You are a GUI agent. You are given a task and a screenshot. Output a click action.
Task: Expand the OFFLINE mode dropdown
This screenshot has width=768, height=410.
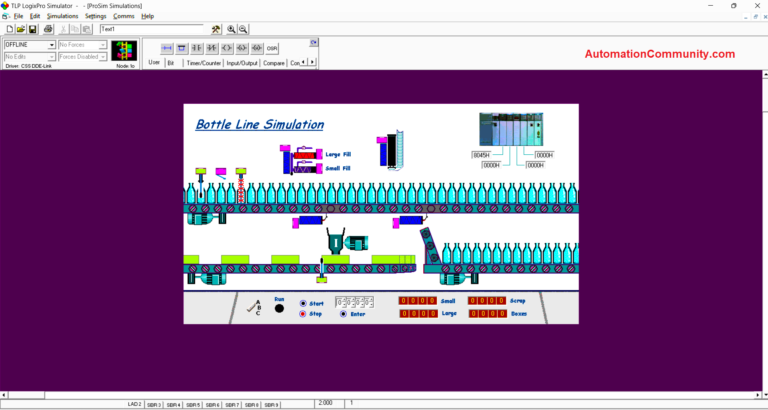pos(52,45)
